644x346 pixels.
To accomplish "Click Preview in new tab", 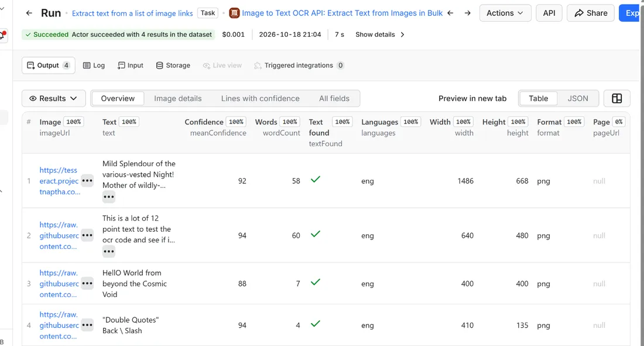I will pos(472,98).
